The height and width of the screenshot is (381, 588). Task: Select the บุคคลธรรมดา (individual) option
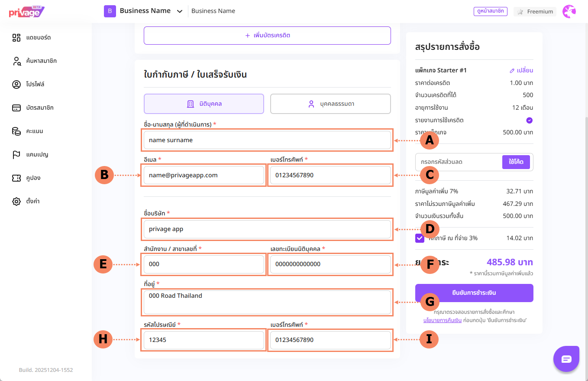click(330, 104)
